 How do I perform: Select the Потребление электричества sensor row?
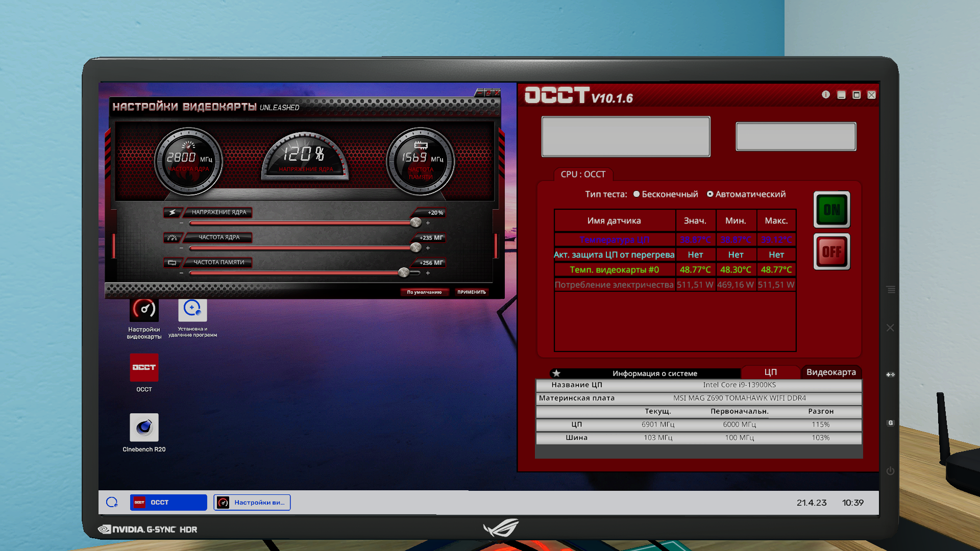tap(675, 285)
